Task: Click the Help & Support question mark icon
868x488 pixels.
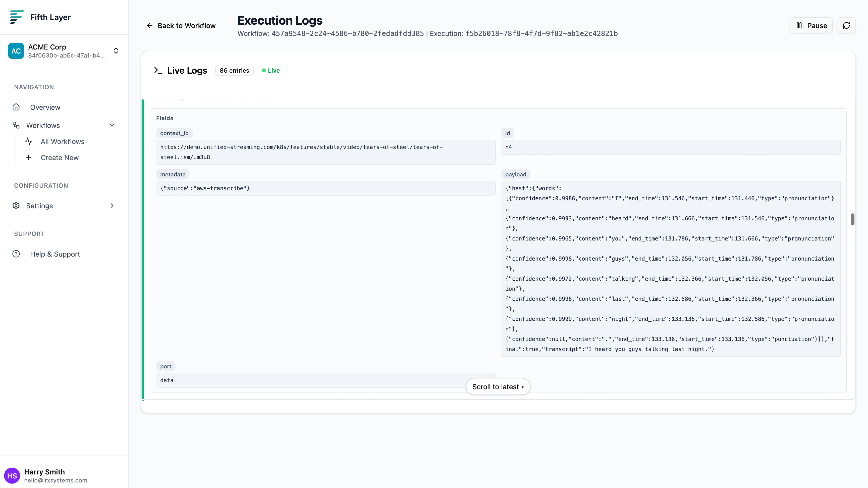Action: pyautogui.click(x=16, y=254)
